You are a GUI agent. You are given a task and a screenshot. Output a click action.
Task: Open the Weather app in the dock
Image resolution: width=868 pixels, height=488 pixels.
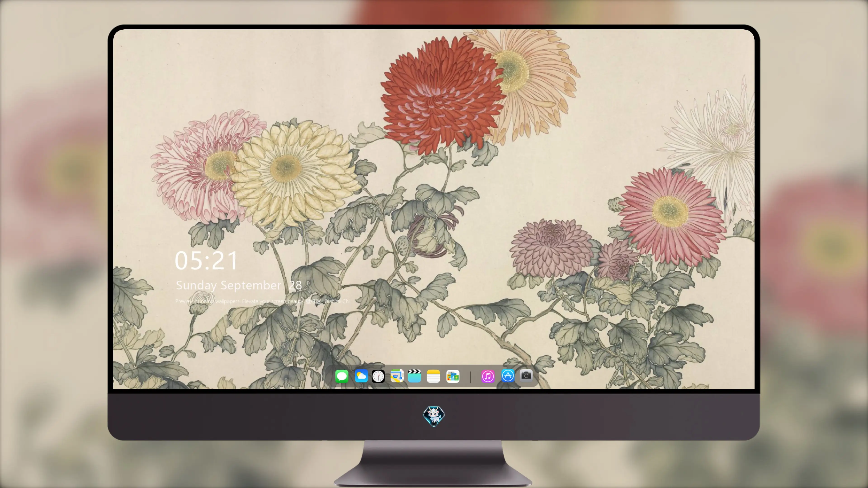(x=361, y=376)
